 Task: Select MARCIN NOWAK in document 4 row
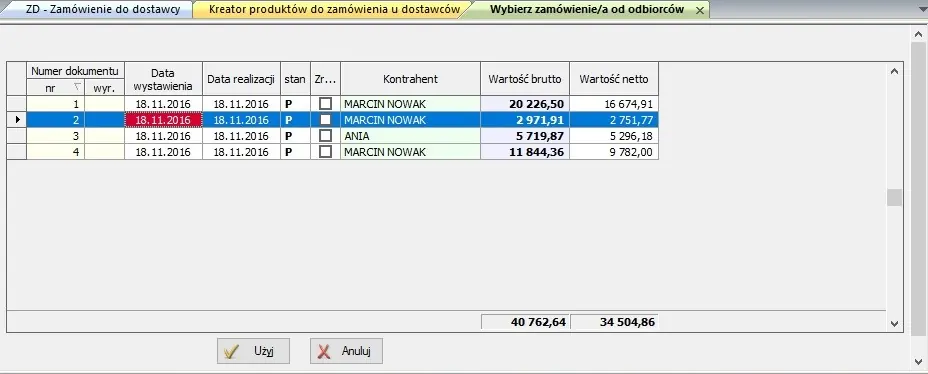click(410, 151)
